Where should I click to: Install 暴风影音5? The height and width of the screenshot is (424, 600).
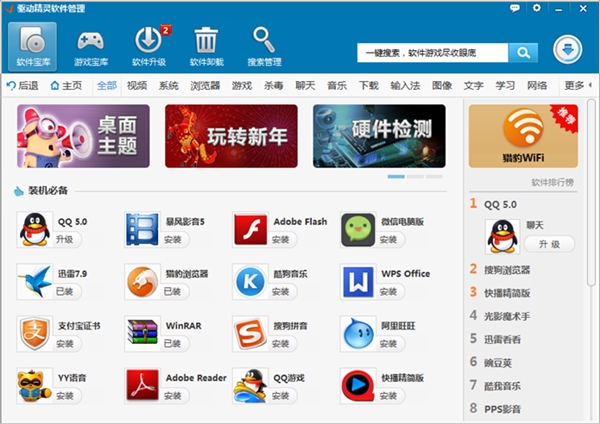pyautogui.click(x=174, y=240)
